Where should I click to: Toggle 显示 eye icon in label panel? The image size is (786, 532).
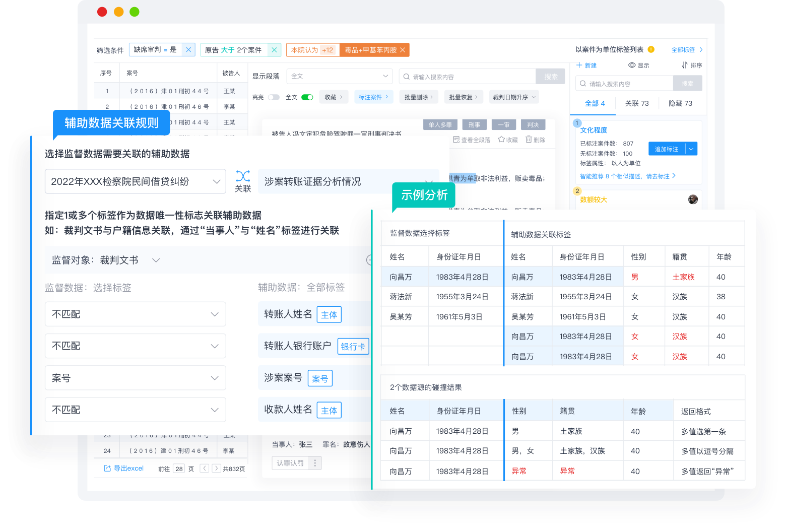pos(632,65)
